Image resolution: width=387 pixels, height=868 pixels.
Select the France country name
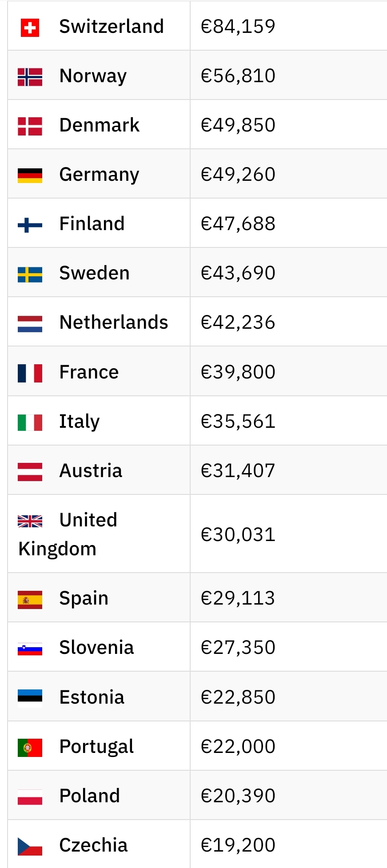click(x=89, y=372)
